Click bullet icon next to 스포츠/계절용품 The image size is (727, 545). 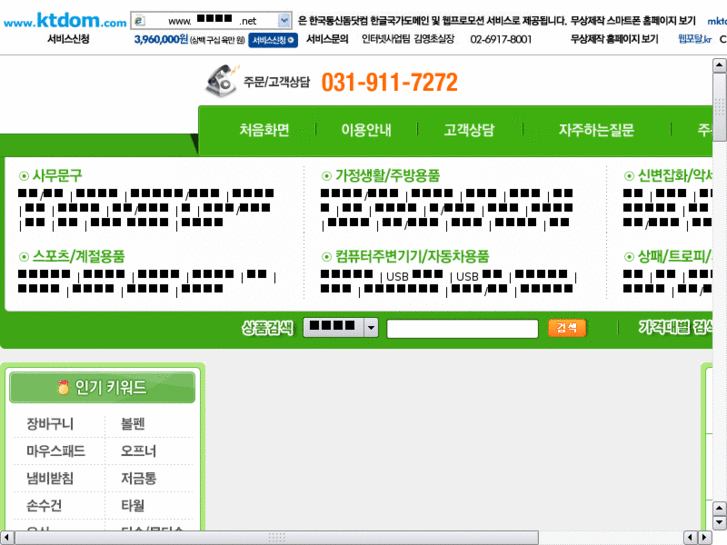(24, 256)
